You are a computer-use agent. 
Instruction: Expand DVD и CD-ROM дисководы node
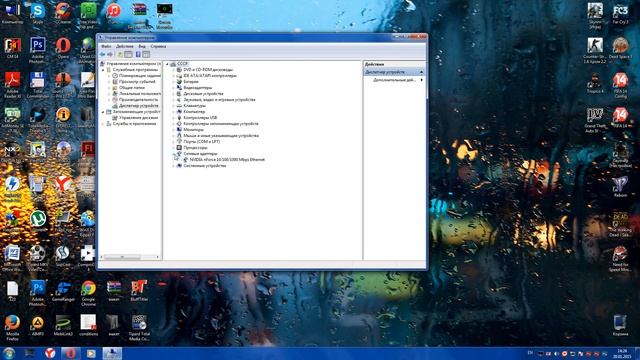tap(173, 70)
